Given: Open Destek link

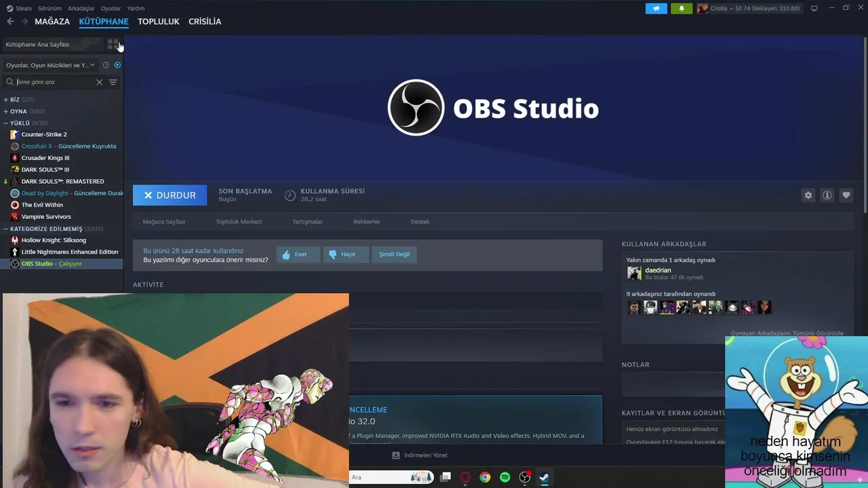Looking at the screenshot, I should [420, 222].
